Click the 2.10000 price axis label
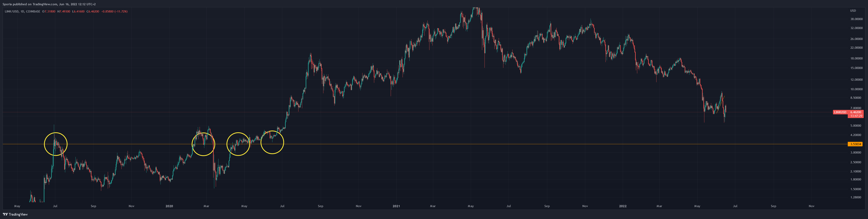 (x=856, y=171)
